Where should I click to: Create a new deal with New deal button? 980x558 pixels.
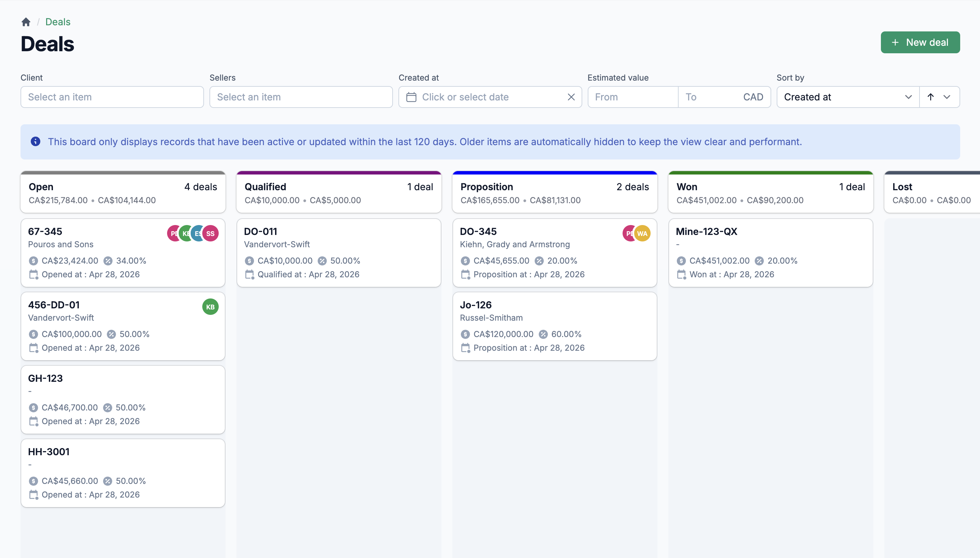[x=920, y=42]
